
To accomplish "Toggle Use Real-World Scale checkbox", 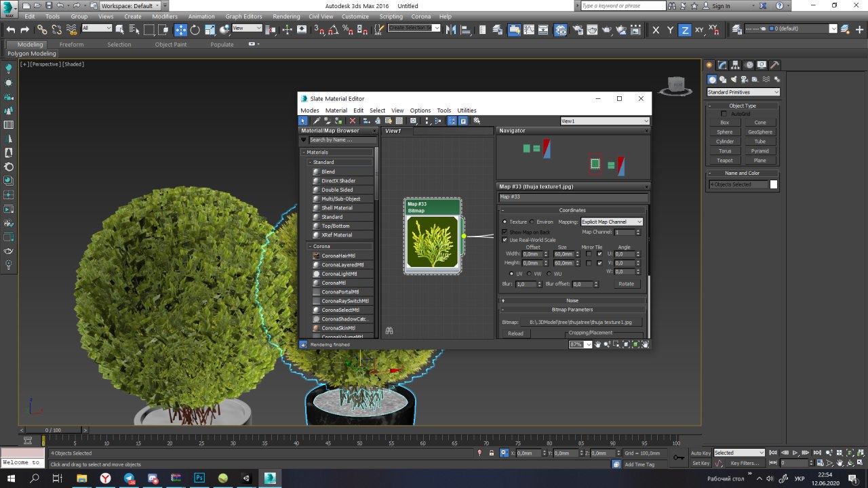I will coord(505,239).
